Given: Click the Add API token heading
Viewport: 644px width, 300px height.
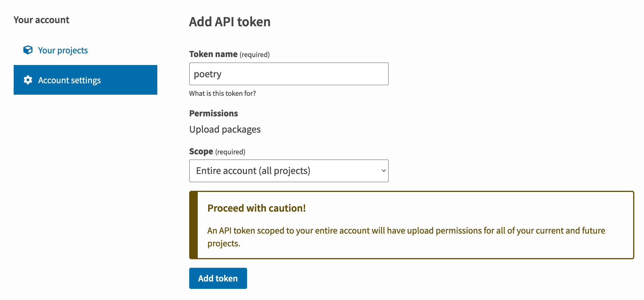Looking at the screenshot, I should point(230,22).
